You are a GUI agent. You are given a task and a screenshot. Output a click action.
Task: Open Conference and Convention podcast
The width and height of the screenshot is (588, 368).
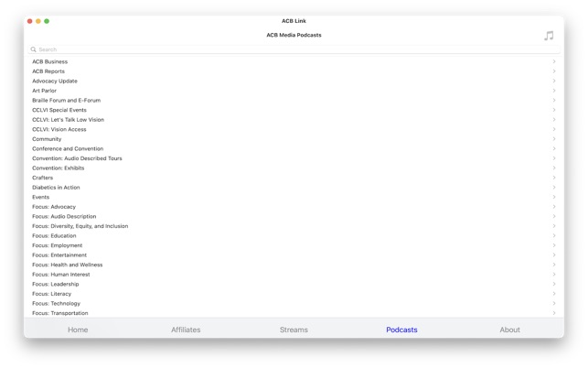tap(294, 148)
